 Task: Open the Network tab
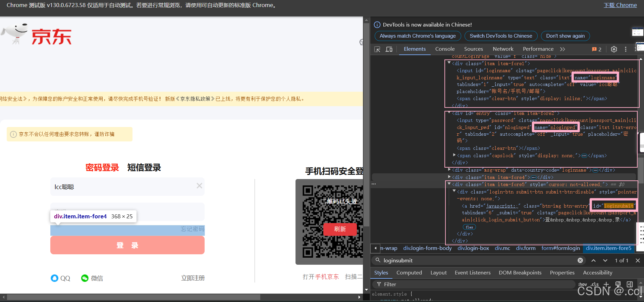click(x=503, y=49)
